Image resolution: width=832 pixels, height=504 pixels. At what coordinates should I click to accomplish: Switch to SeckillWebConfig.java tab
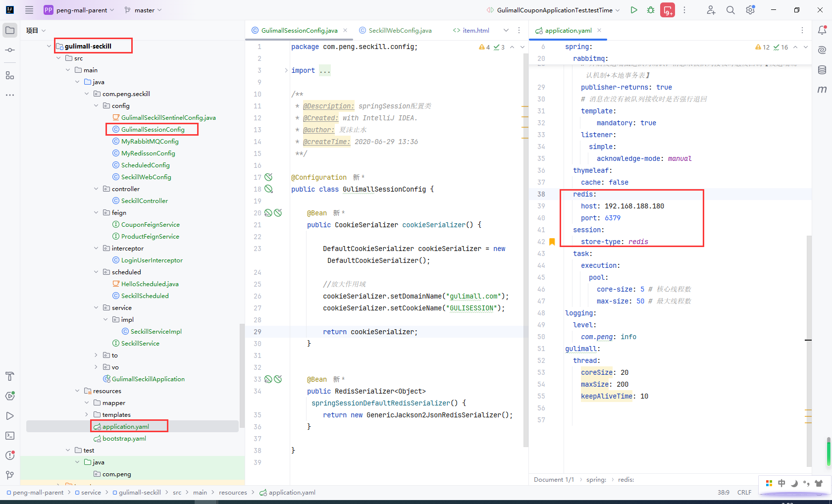tap(395, 30)
